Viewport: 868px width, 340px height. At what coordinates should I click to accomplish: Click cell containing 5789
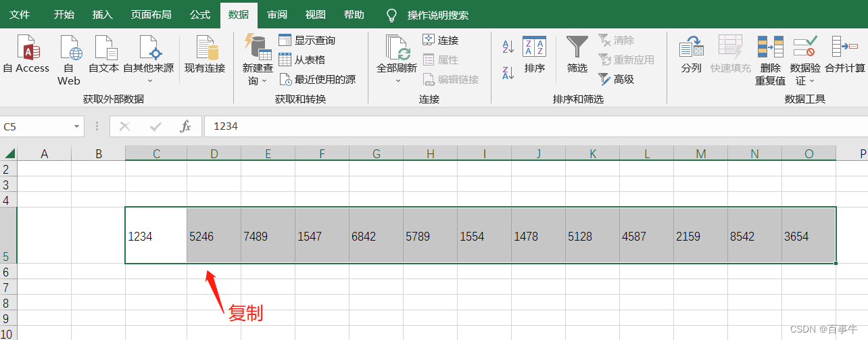(x=431, y=235)
